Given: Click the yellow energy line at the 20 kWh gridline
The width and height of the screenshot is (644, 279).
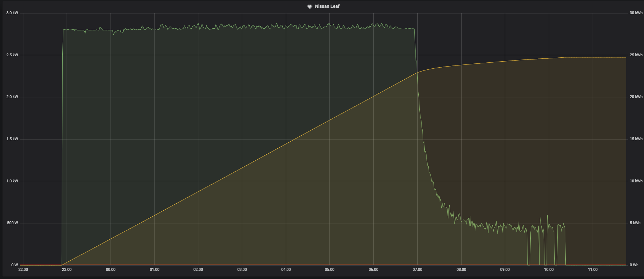Looking at the screenshot, I should click(x=372, y=97).
